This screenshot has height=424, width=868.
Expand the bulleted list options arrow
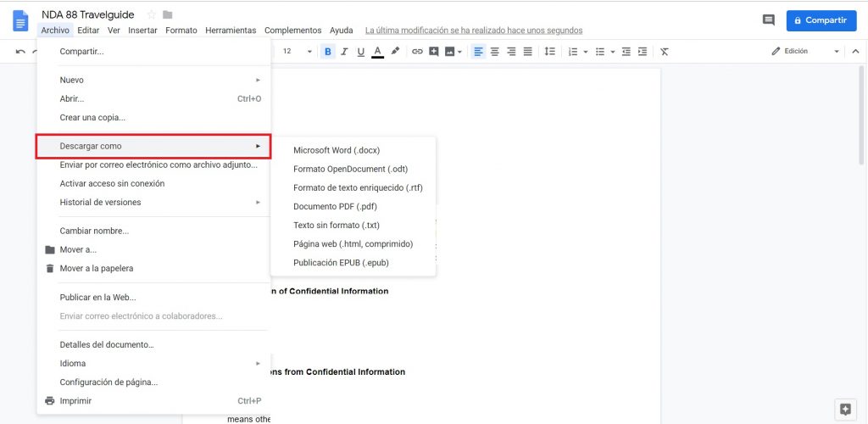613,52
